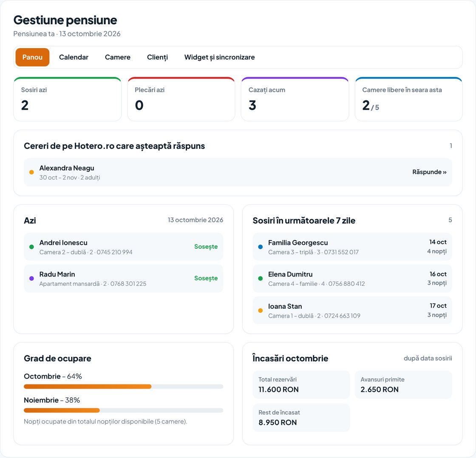Click the Octombrie – 64% label
The image size is (476, 458).
pyautogui.click(x=53, y=376)
